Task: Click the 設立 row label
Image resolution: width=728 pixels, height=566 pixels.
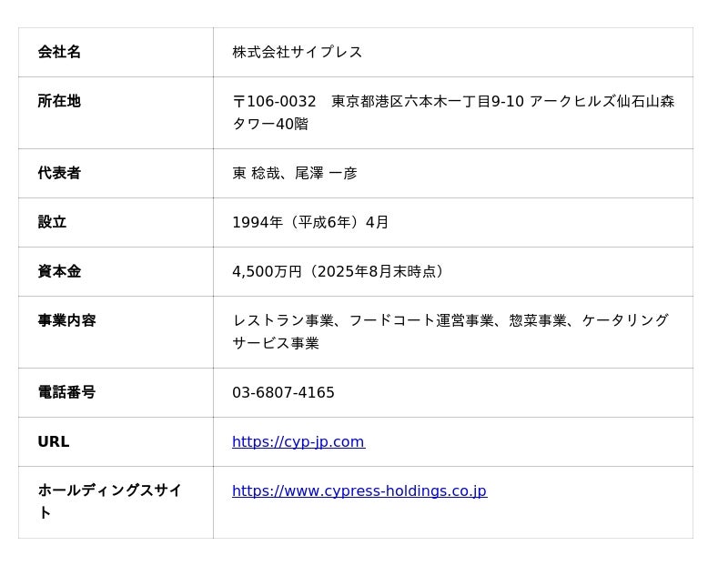Action: 52,222
